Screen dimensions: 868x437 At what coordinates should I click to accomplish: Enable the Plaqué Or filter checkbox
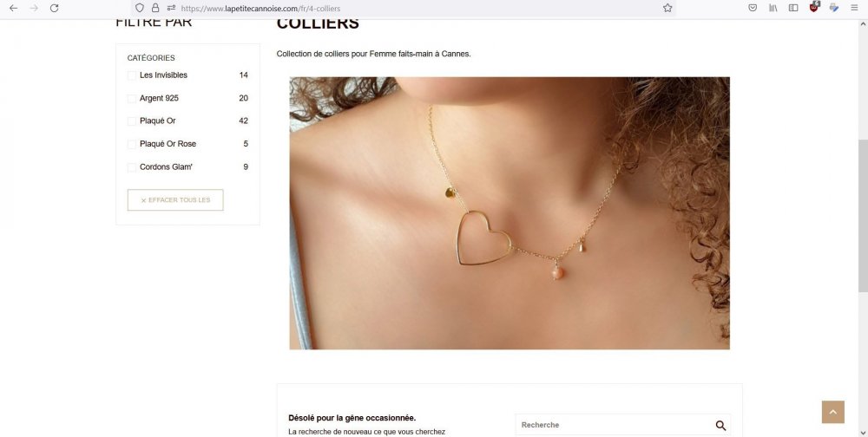click(132, 121)
